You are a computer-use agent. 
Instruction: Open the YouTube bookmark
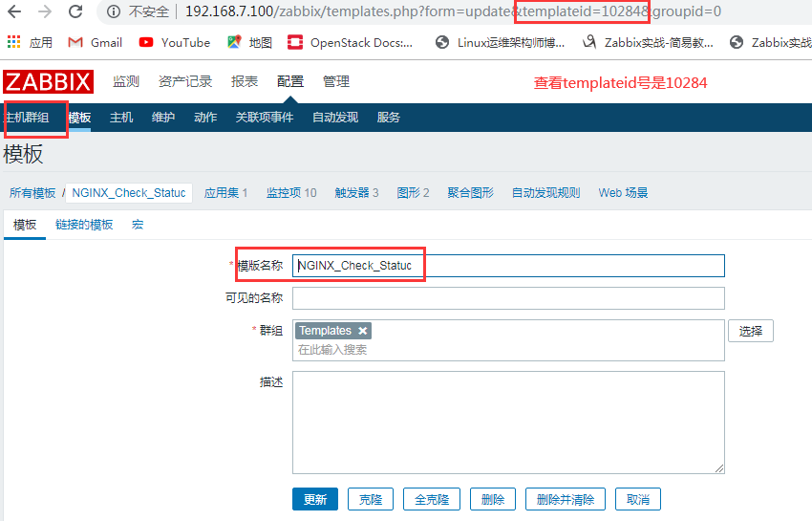(175, 42)
